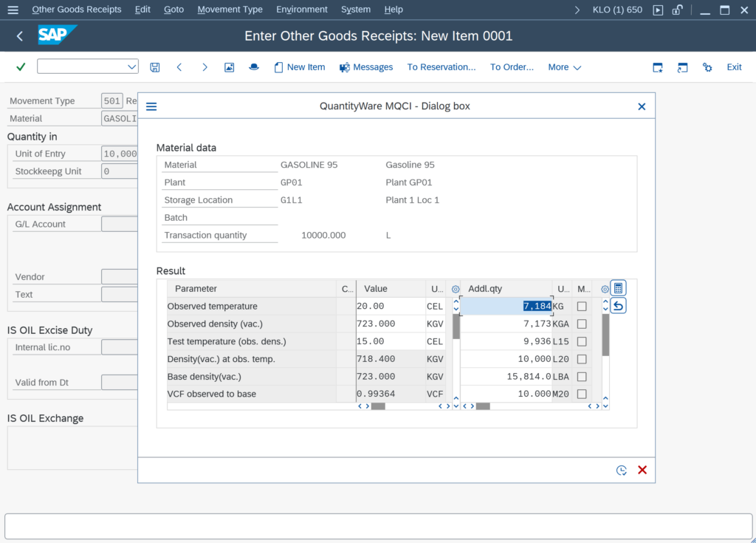The width and height of the screenshot is (756, 543).
Task: Toggle the checkbox in KGA row
Action: (x=582, y=324)
